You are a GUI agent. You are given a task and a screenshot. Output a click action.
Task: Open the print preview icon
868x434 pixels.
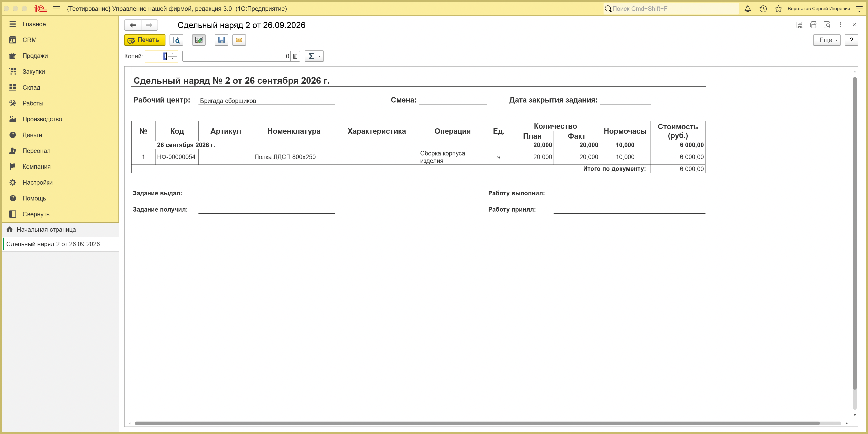point(176,40)
